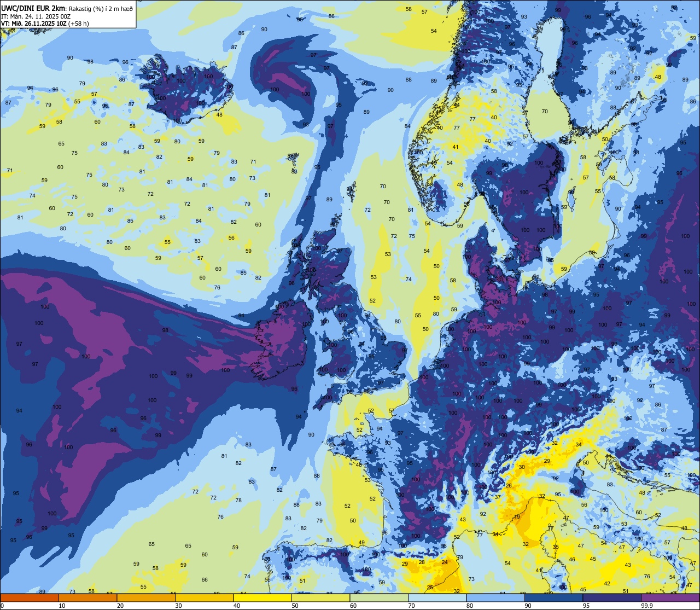
Task: Click the '70' legend tick label
Action: point(411,606)
